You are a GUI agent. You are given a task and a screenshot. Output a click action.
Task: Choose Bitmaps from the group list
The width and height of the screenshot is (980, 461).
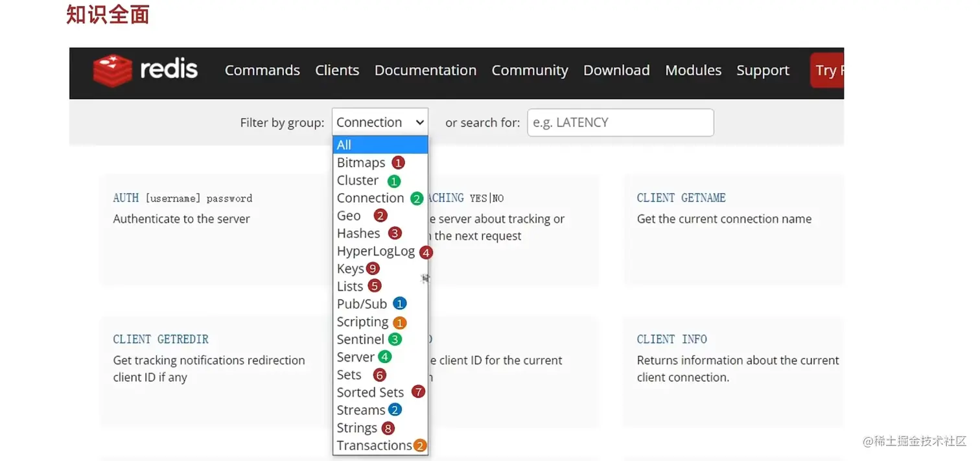pyautogui.click(x=380, y=163)
